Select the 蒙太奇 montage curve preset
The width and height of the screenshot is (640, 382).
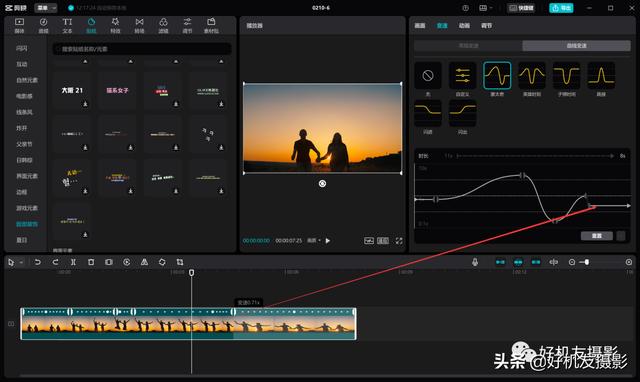pos(497,76)
